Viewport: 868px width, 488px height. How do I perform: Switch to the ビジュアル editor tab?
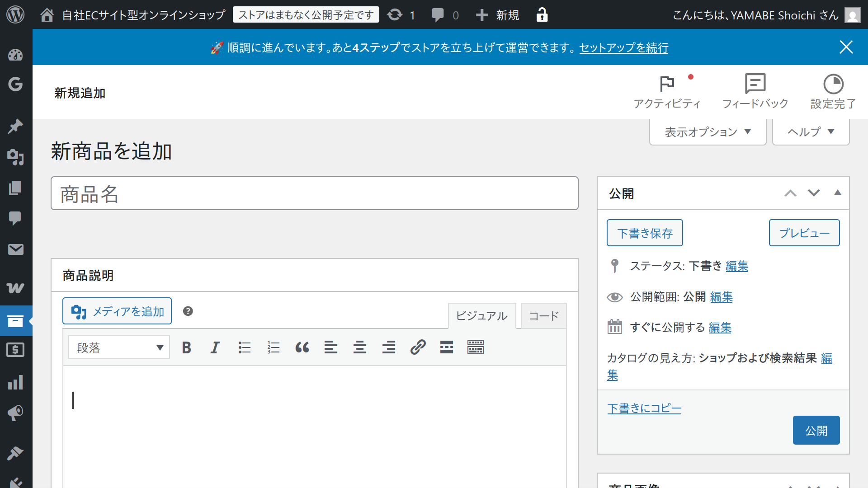(x=482, y=316)
